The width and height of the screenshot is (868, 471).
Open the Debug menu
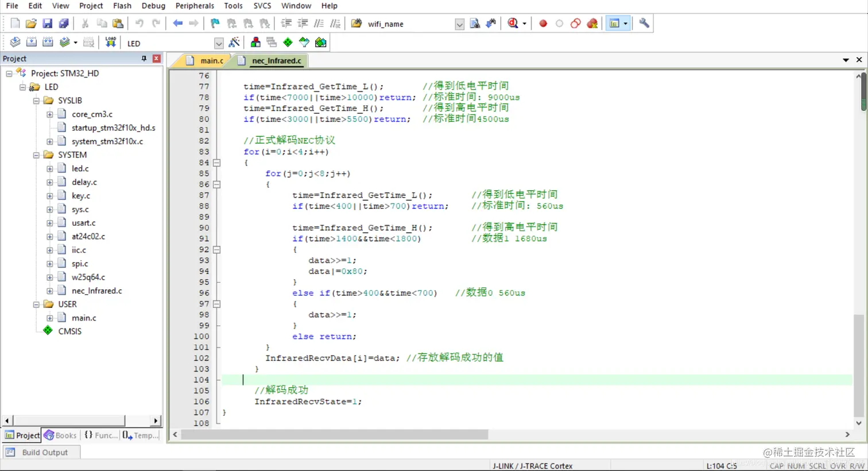point(153,6)
